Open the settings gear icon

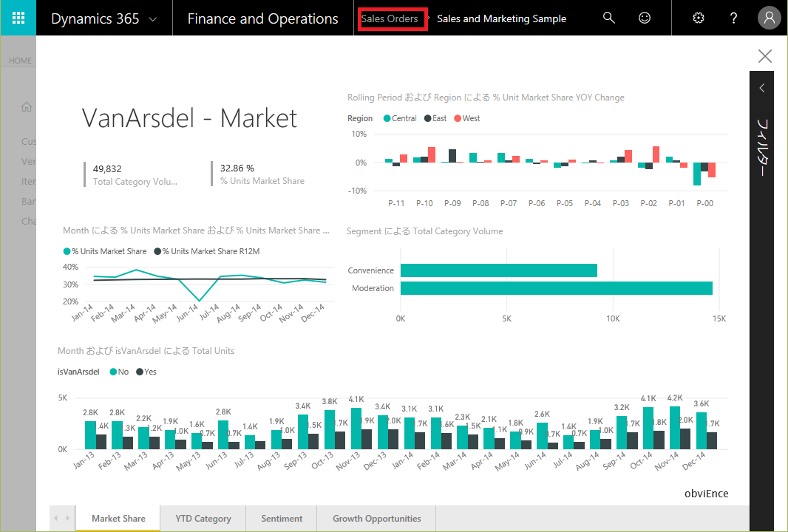click(x=698, y=18)
